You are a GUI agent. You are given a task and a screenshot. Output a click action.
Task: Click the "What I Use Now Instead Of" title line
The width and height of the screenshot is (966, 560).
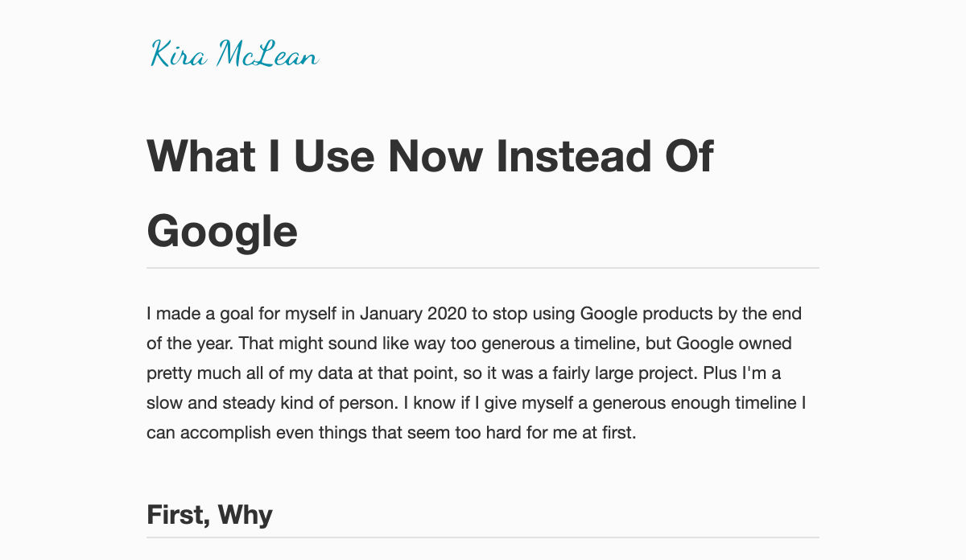pyautogui.click(x=430, y=156)
